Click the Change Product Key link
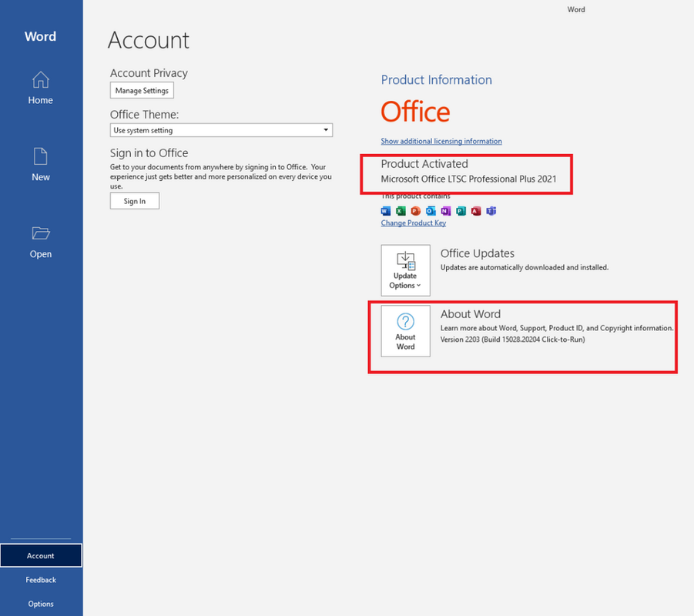This screenshot has height=616, width=694. [x=414, y=223]
